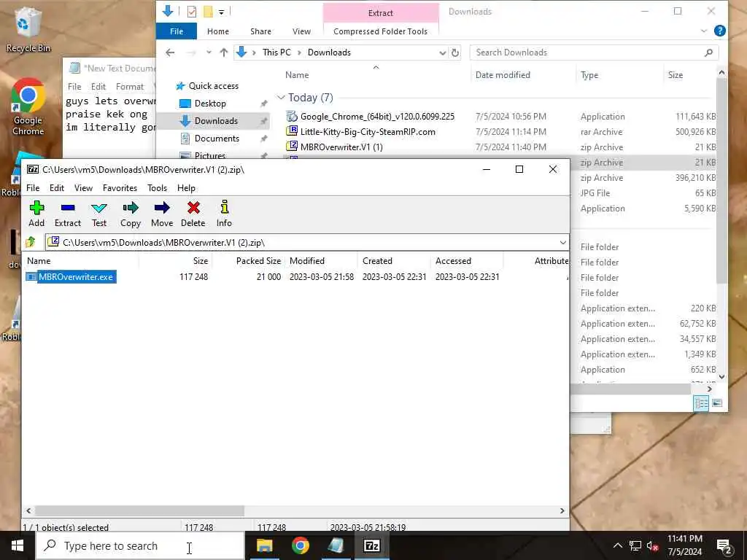Open the 7-Zip Favorites menu
The height and width of the screenshot is (560, 747).
pyautogui.click(x=120, y=188)
